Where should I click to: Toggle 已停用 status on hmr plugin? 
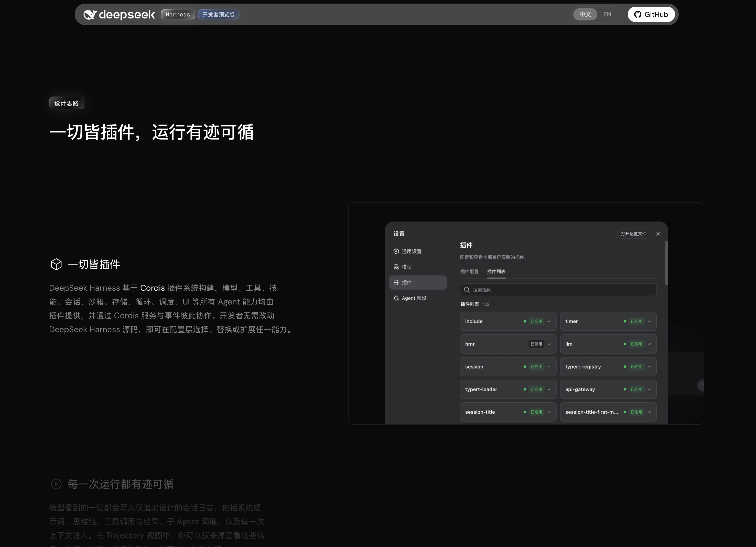click(x=536, y=344)
